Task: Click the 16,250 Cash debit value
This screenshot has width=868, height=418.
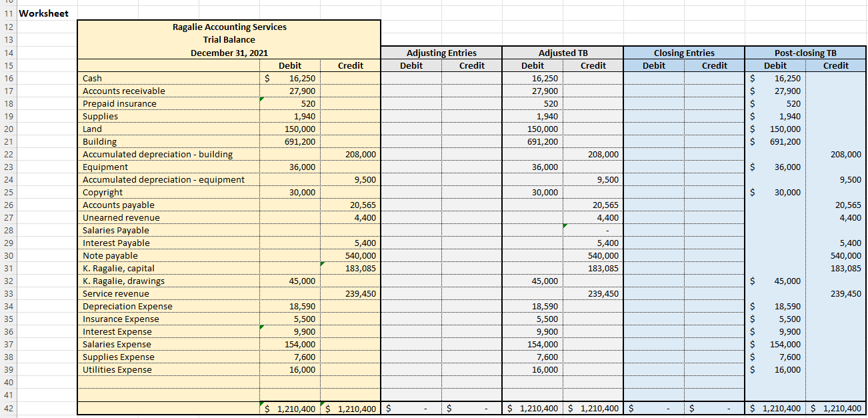Action: point(293,78)
